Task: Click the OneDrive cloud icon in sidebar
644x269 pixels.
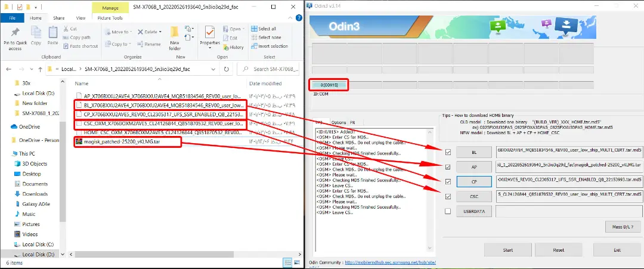Action: [x=14, y=127]
